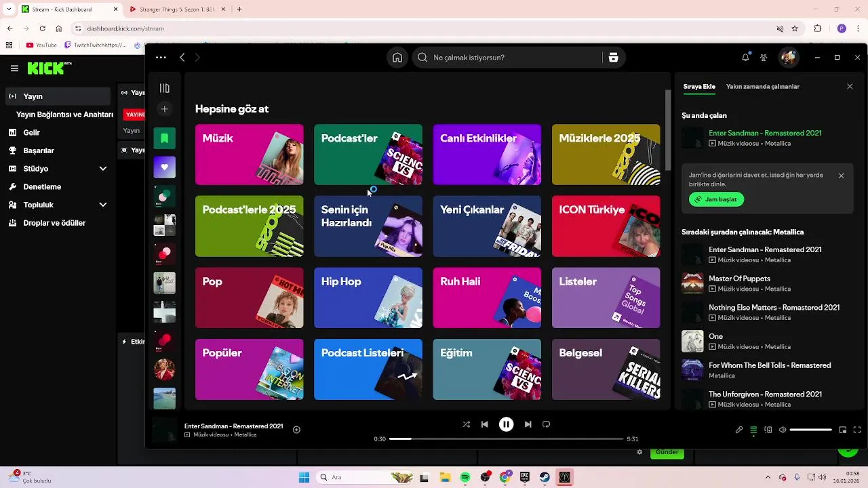Seek in song progress bar
The image size is (868, 488).
(x=506, y=439)
